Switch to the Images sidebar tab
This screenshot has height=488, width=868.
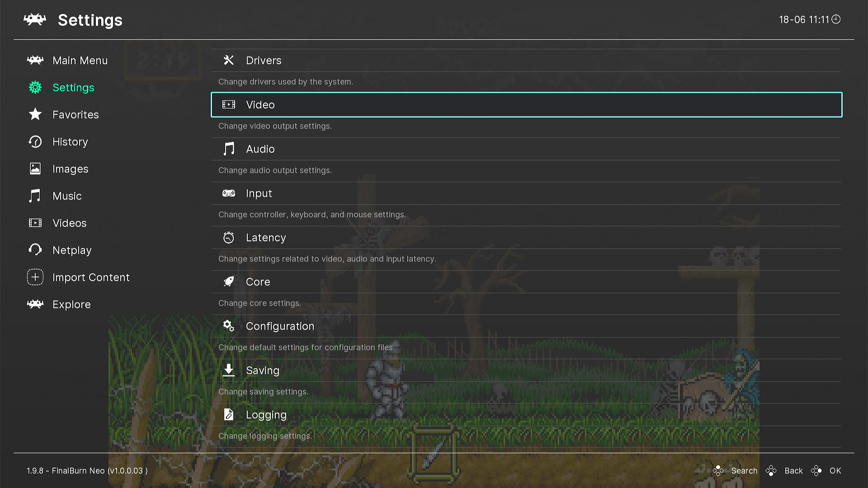click(70, 169)
